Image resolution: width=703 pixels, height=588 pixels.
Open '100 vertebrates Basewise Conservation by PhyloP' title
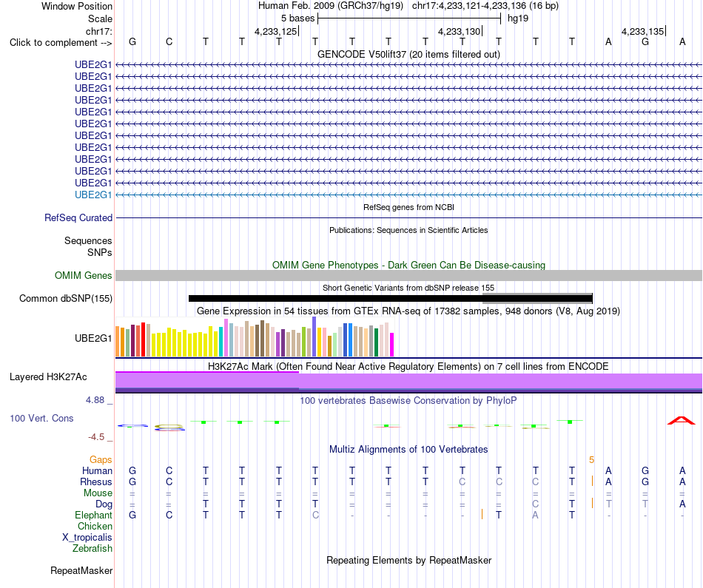[x=408, y=401]
